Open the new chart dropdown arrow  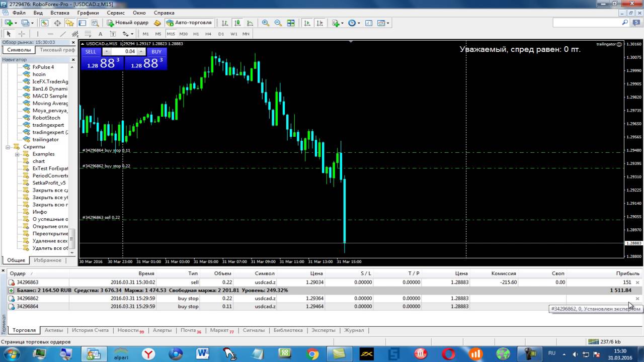click(16, 23)
